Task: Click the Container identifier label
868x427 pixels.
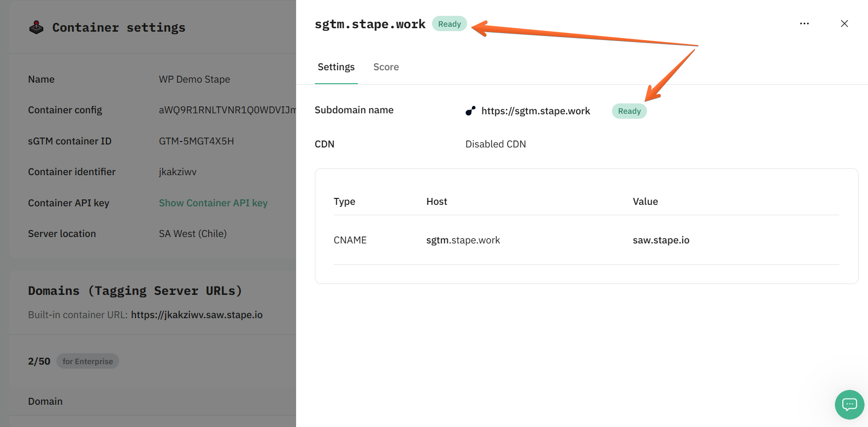Action: tap(72, 172)
